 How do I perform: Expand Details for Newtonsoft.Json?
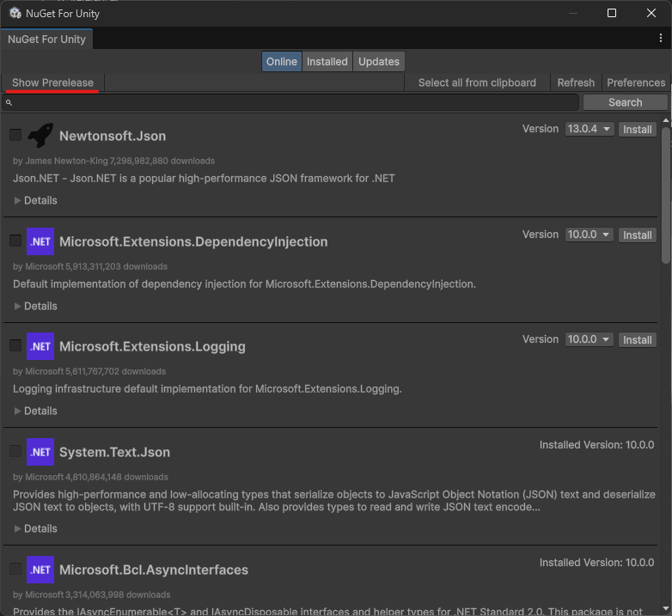point(35,200)
